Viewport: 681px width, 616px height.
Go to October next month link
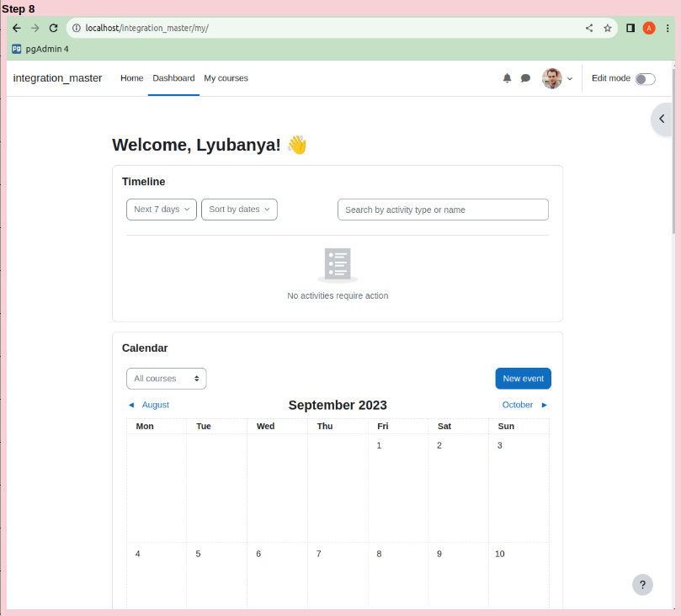[517, 405]
